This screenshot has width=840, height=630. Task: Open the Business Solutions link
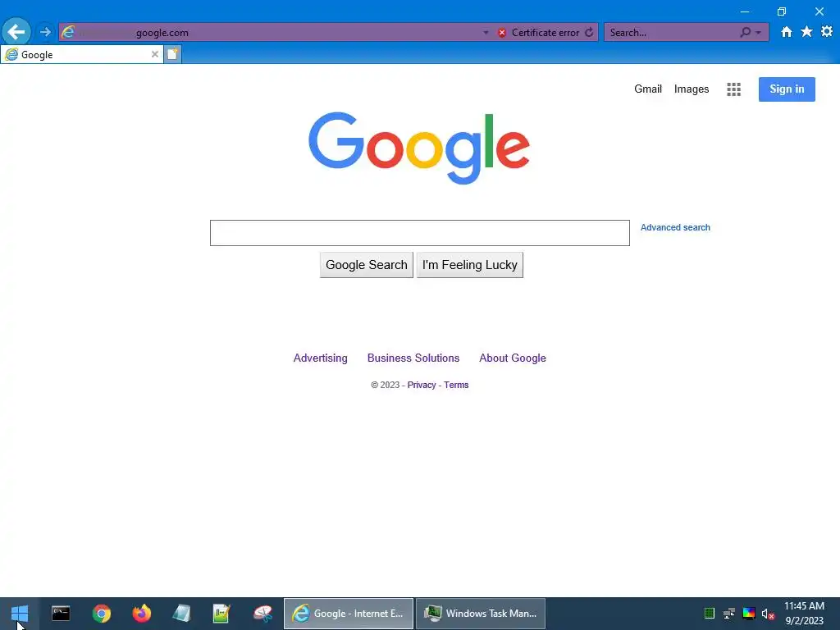413,358
